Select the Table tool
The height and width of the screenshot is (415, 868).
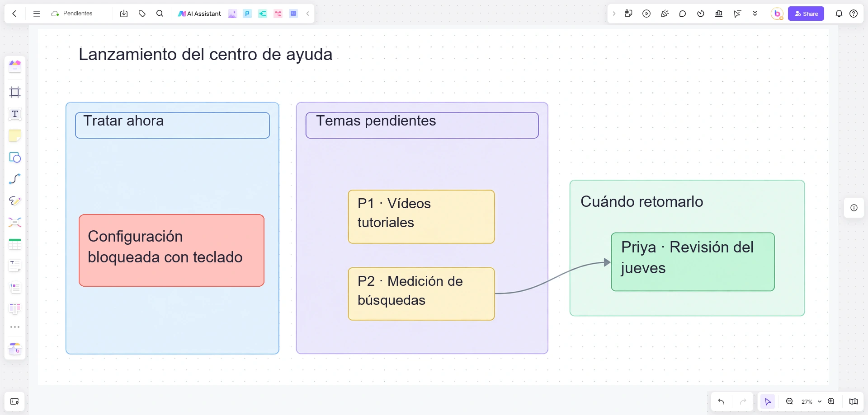(15, 244)
